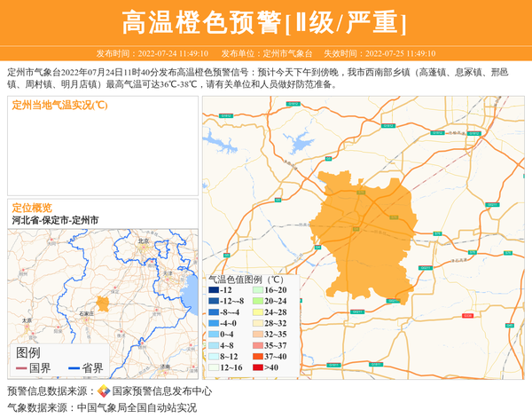Click the 国家预警信息发布中心 logo icon
The image size is (532, 418).
pyautogui.click(x=104, y=390)
